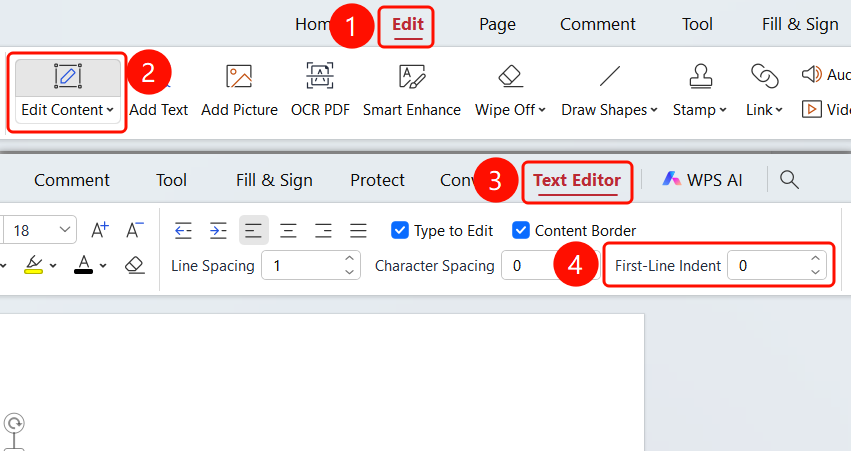Open the Text Editor tab
Screen dimensions: 851x451
click(577, 180)
